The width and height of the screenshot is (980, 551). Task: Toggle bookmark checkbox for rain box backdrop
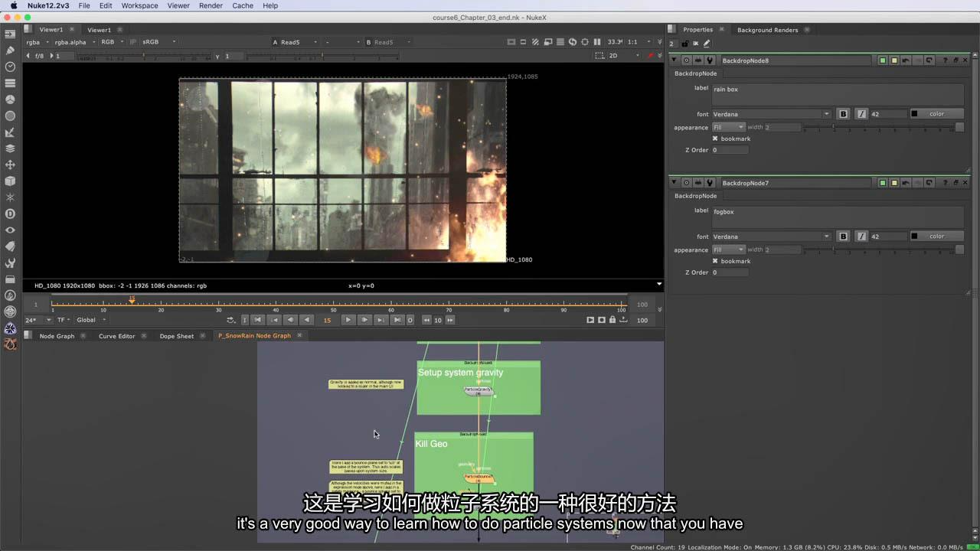[x=715, y=139]
